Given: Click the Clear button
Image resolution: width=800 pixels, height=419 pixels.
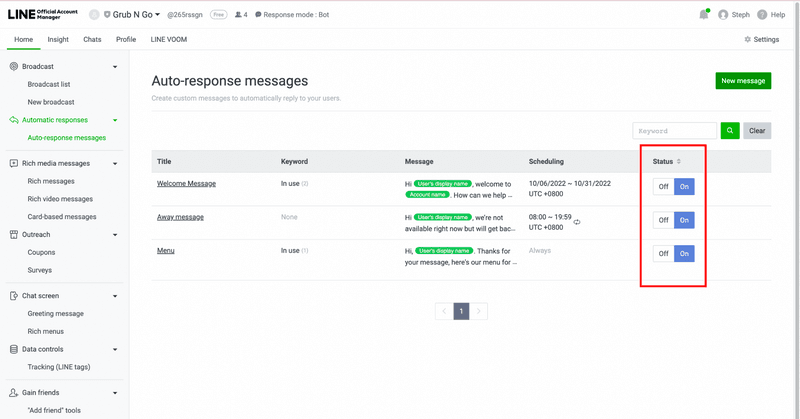Looking at the screenshot, I should 757,131.
